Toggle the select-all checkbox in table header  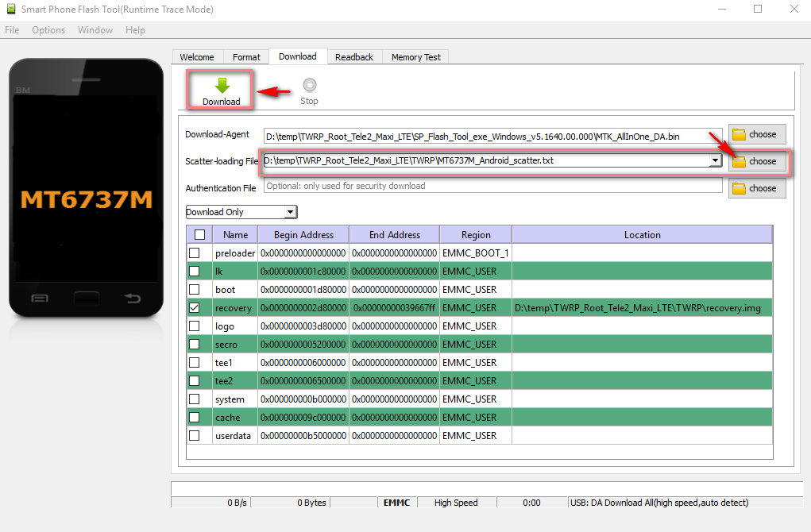point(199,235)
